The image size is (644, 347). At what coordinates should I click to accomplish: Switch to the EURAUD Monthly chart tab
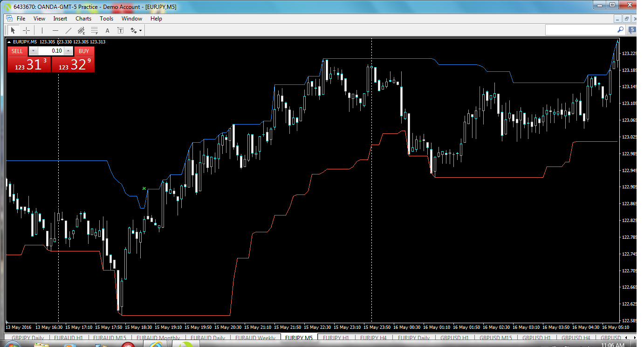(x=159, y=338)
